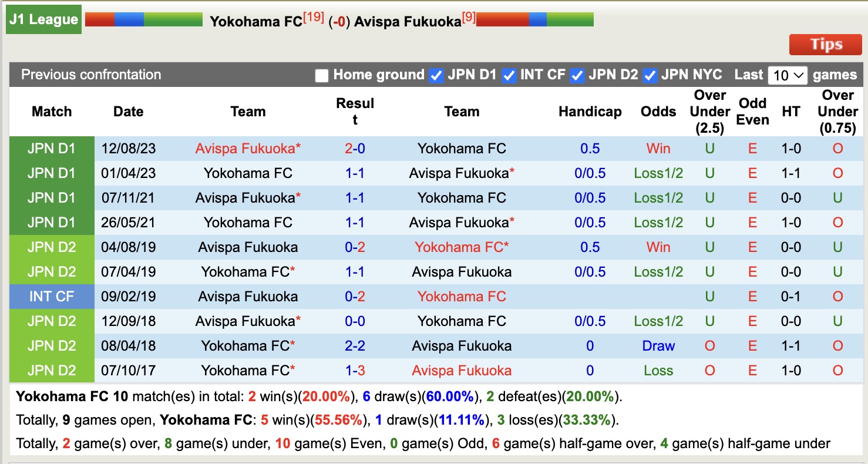The image size is (868, 464).
Task: Click red Avispa Fukuoka* link in top row
Action: pyautogui.click(x=248, y=149)
